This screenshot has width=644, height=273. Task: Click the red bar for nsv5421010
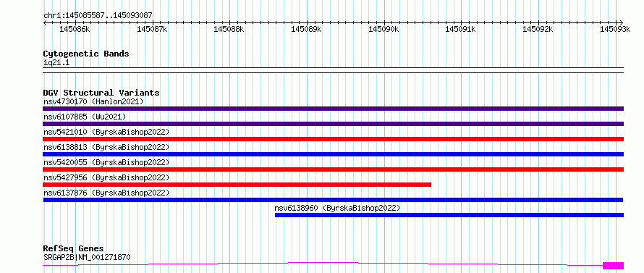tap(333, 139)
